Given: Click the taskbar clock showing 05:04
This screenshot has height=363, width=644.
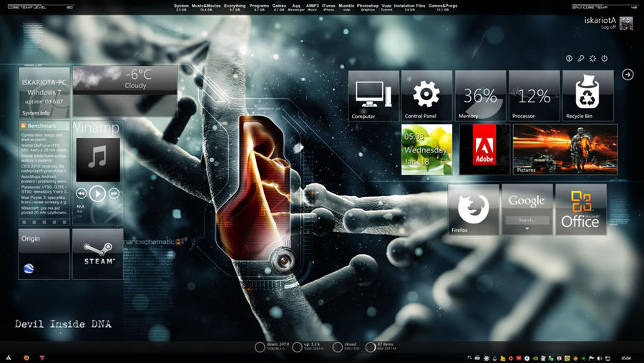Looking at the screenshot, I should point(626,359).
